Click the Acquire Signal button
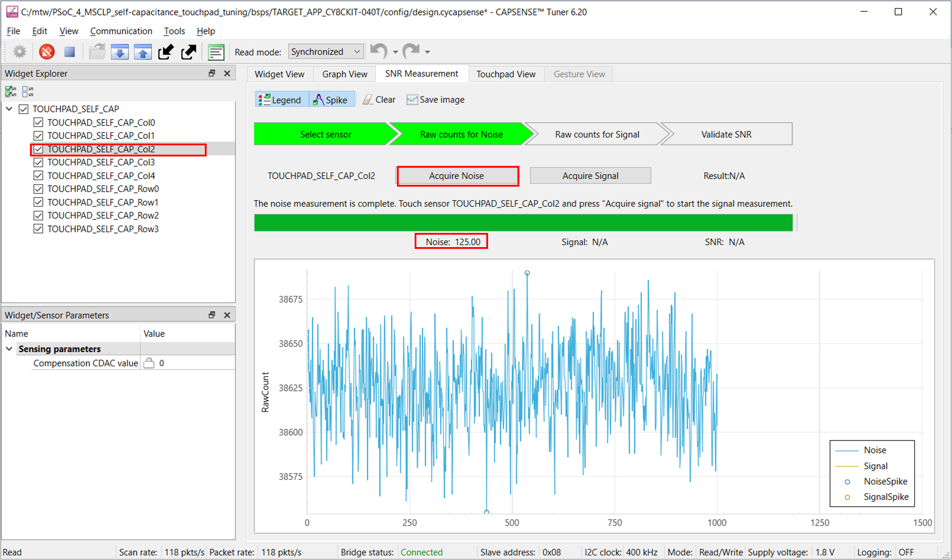Image resolution: width=952 pixels, height=560 pixels. [x=590, y=176]
